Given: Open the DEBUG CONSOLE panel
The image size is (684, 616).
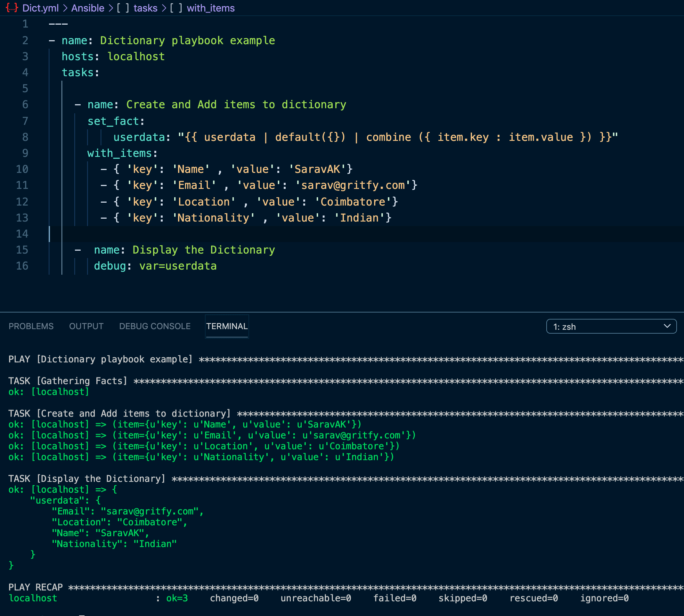Looking at the screenshot, I should click(x=154, y=326).
